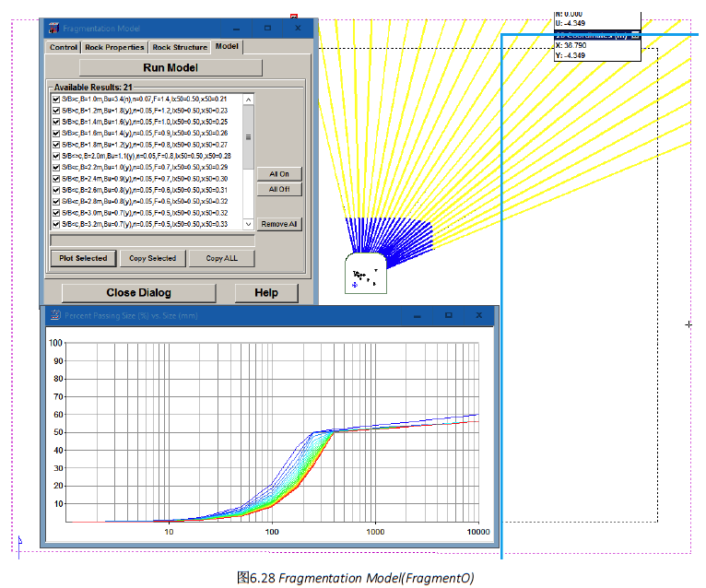Click the Run Model button

(x=171, y=67)
